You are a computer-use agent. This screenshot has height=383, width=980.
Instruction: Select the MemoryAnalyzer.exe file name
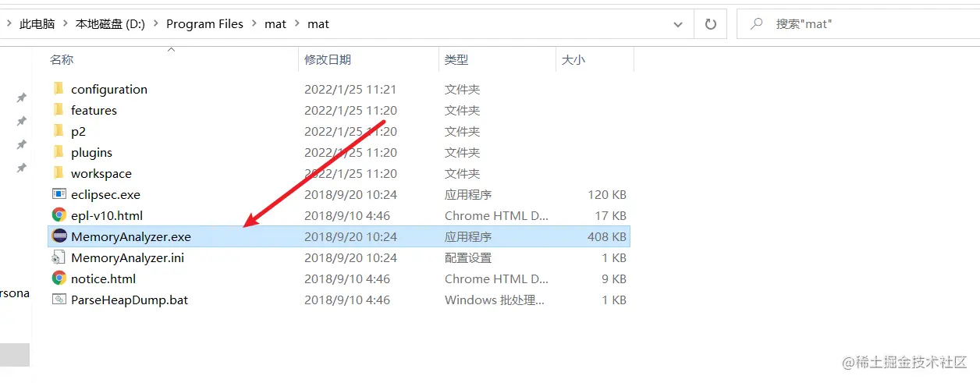[x=131, y=236]
